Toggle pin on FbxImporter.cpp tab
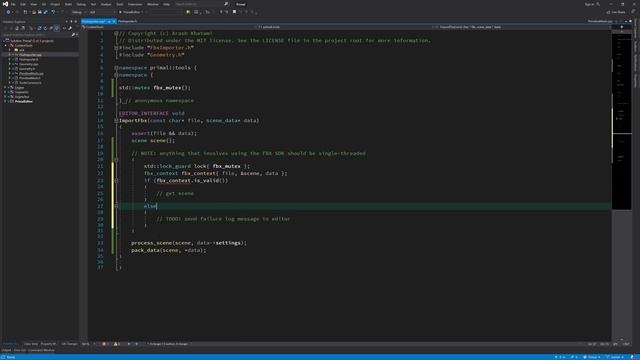 pyautogui.click(x=109, y=21)
